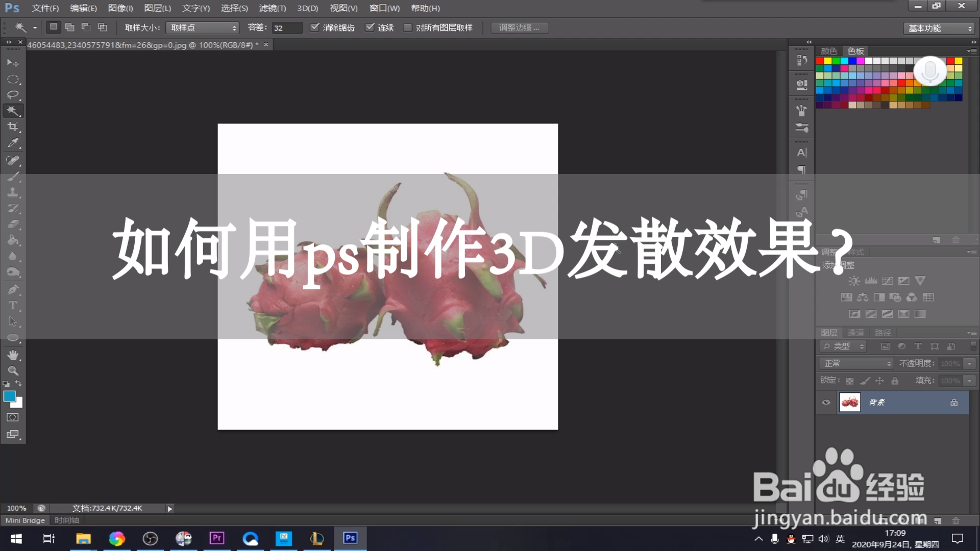Enable Sample All Layers (对所有图层取样) checkbox
Screen dimensions: 980x551
click(407, 28)
